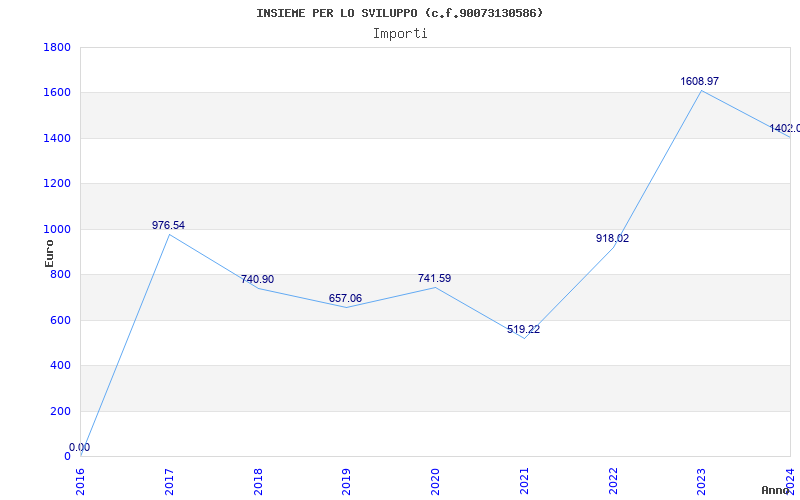
Task: Click the 2020 year axis label
Action: [435, 482]
